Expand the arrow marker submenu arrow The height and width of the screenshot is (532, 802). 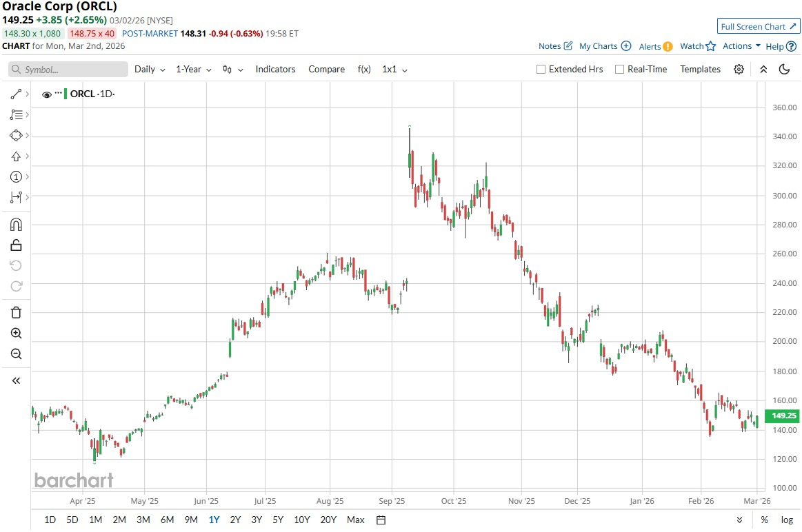tap(27, 156)
